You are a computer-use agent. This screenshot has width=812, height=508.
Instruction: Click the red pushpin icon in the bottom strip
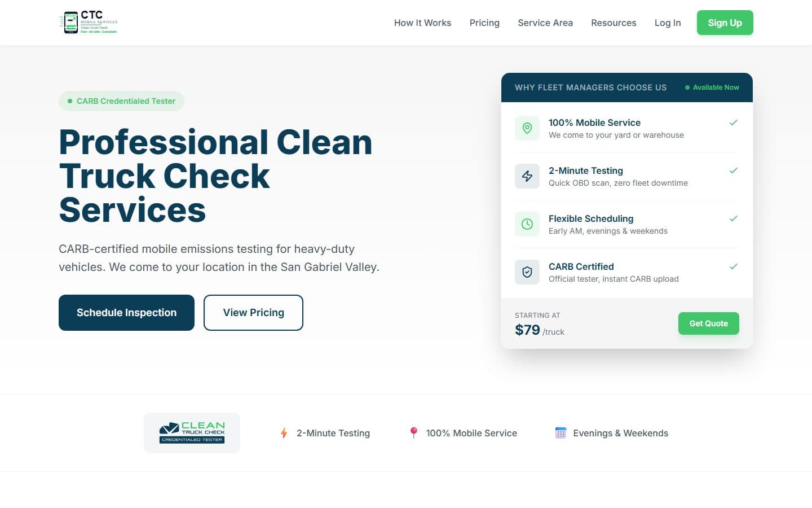413,433
